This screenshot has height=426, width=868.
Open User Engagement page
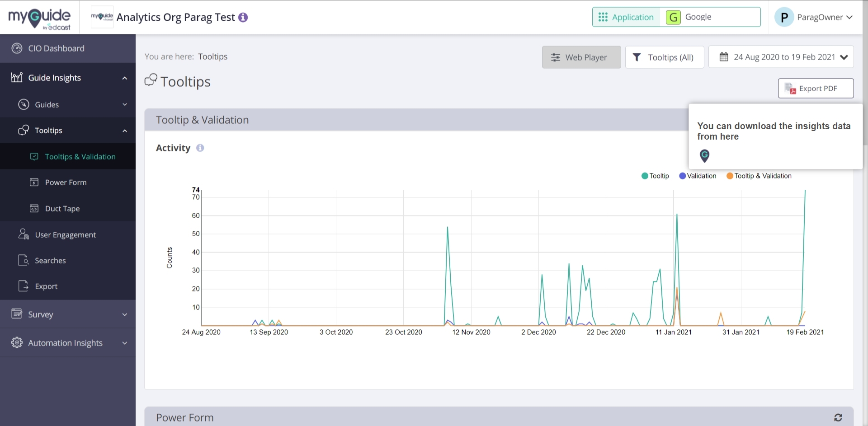[x=68, y=234]
